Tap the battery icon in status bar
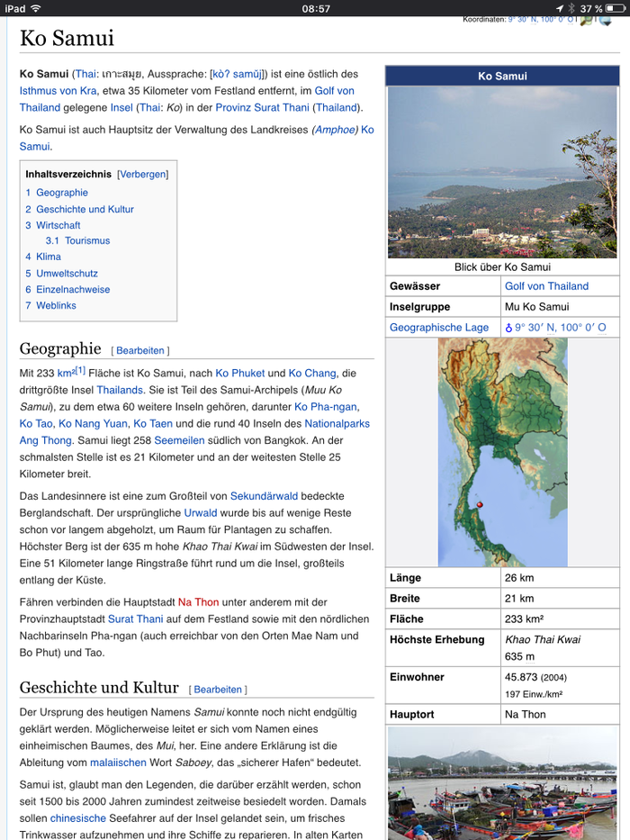630x840 pixels. [x=615, y=9]
